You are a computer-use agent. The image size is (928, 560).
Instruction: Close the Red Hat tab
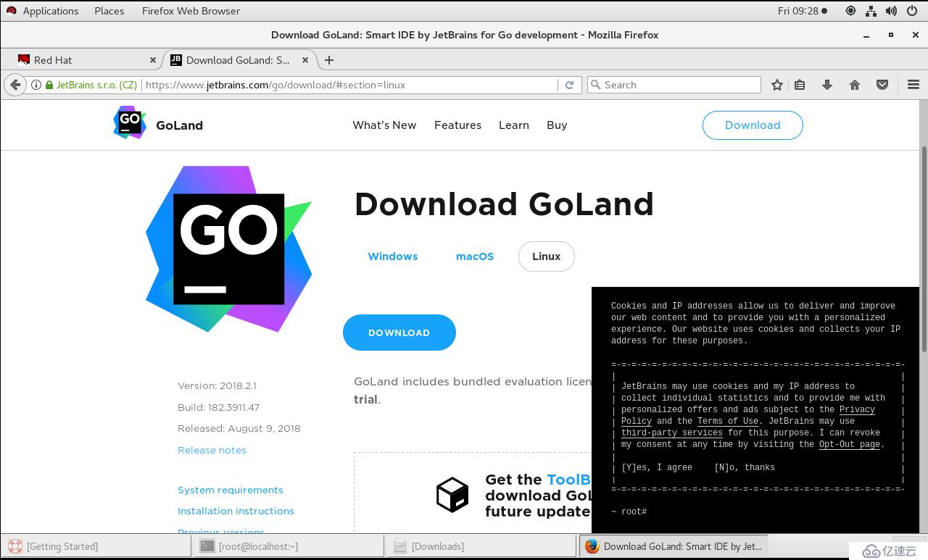[153, 60]
